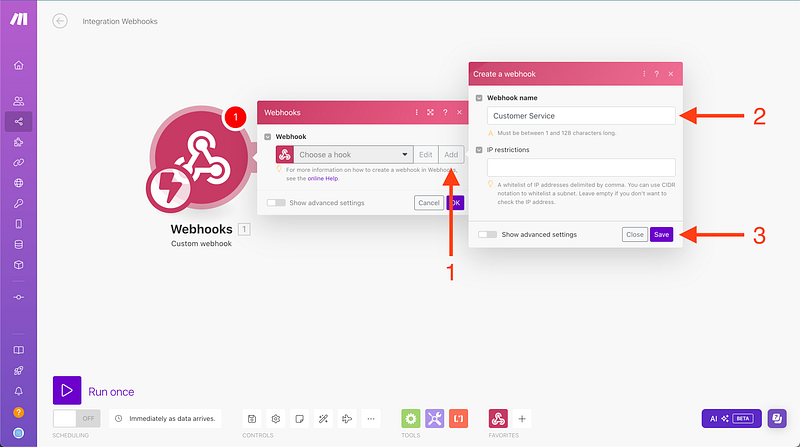Click the Run once play button
This screenshot has width=800, height=447.
(67, 391)
